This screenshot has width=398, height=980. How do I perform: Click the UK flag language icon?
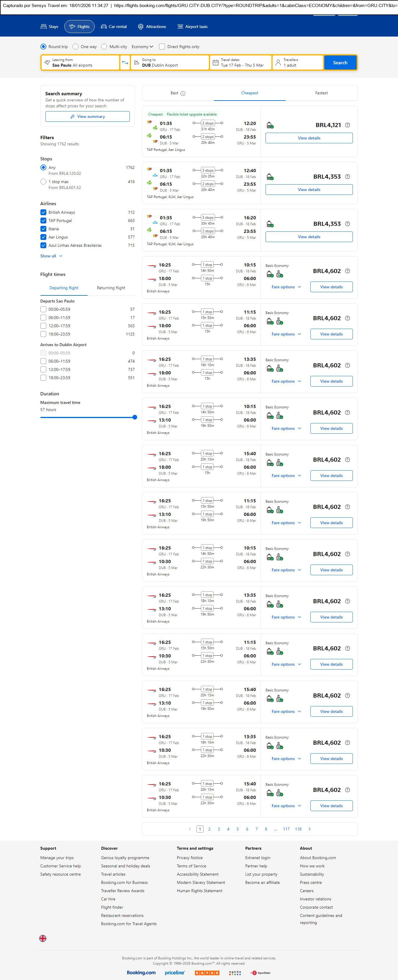click(x=43, y=938)
